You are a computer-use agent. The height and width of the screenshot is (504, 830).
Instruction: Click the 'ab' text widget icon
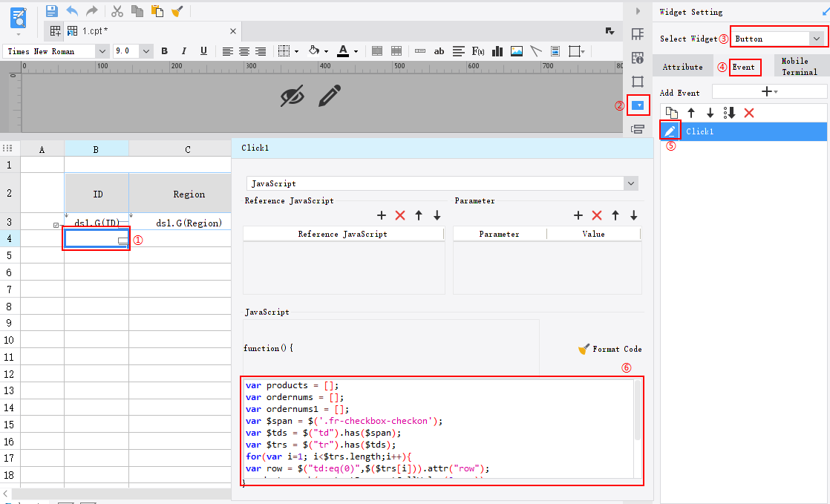[x=439, y=50]
